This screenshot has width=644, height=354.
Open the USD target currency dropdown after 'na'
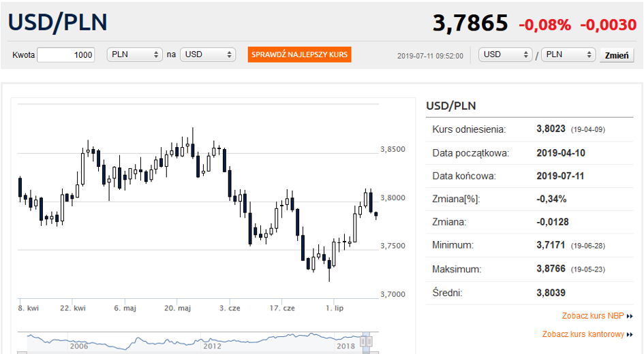pyautogui.click(x=208, y=54)
